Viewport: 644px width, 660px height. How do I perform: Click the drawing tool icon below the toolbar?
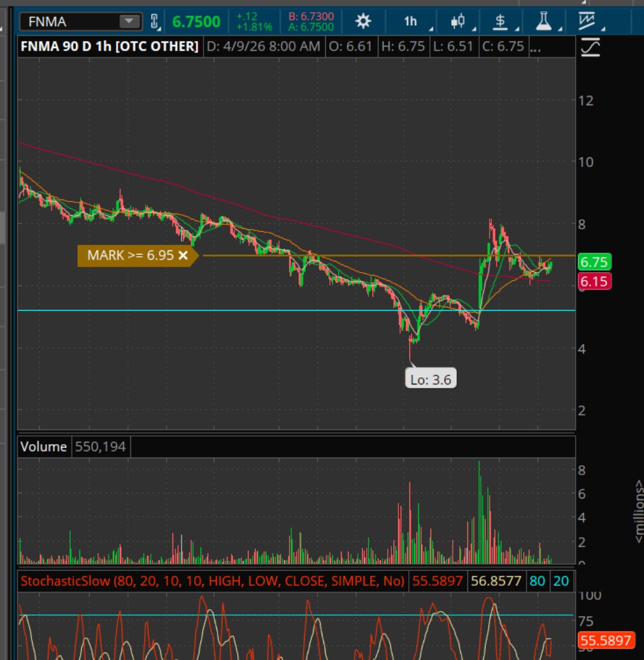[x=590, y=47]
